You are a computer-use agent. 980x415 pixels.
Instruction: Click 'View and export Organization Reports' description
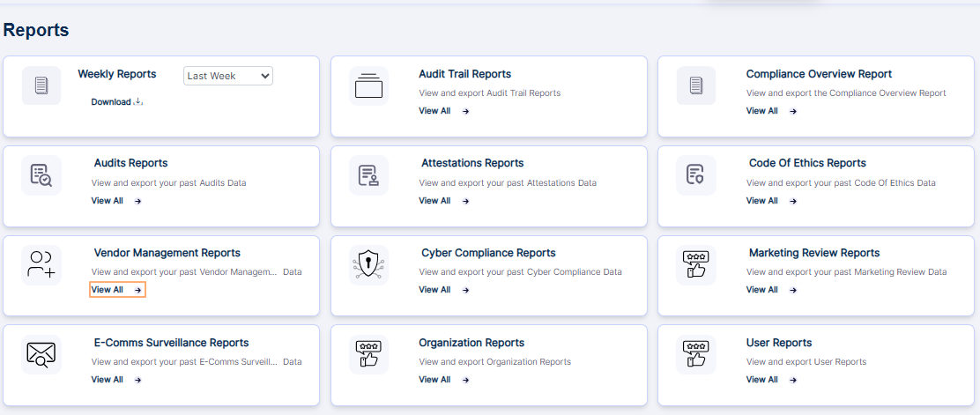click(x=495, y=362)
